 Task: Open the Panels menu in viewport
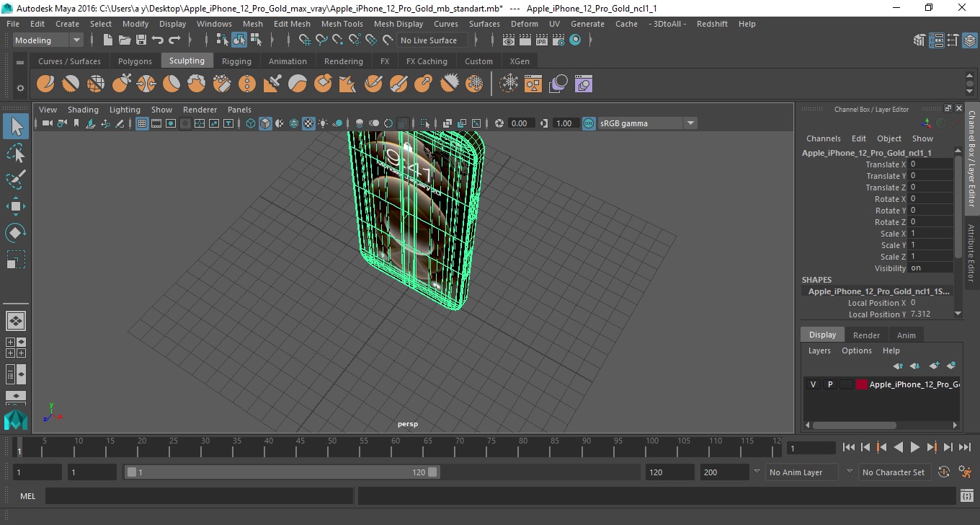click(x=239, y=110)
